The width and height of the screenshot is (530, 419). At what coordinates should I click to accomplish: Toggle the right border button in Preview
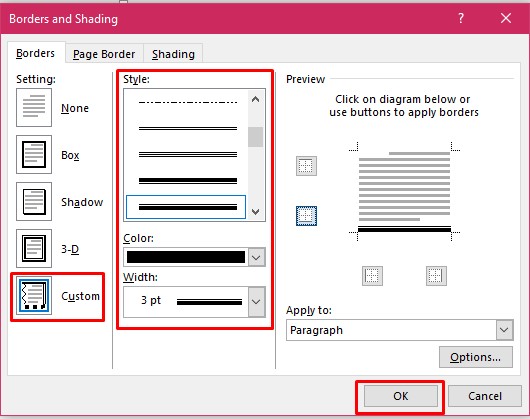(436, 276)
